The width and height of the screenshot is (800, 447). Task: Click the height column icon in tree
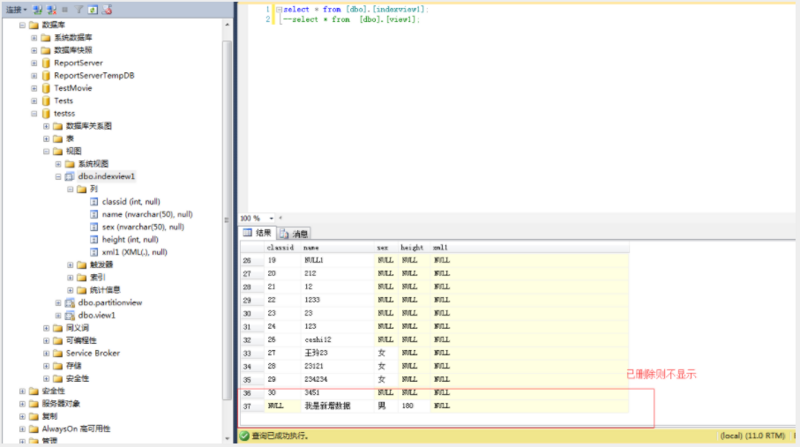(x=94, y=239)
